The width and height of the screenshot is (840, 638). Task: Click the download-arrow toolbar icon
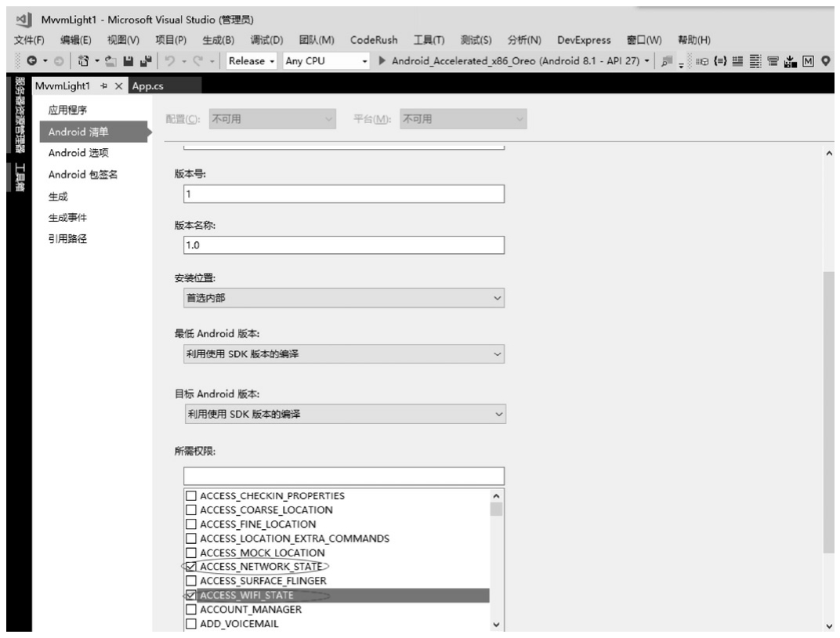coord(790,61)
